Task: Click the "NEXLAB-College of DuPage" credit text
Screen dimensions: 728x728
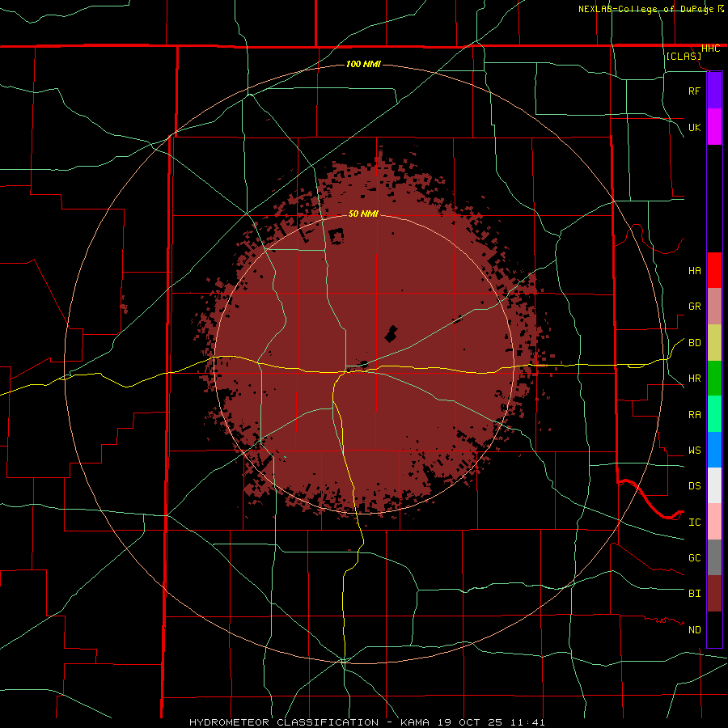Action: pyautogui.click(x=645, y=9)
